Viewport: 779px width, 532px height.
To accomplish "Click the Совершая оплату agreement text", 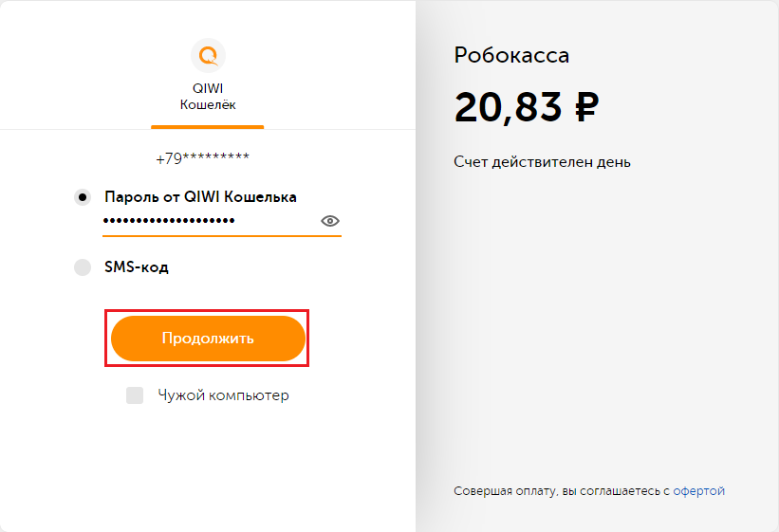I will click(x=562, y=491).
